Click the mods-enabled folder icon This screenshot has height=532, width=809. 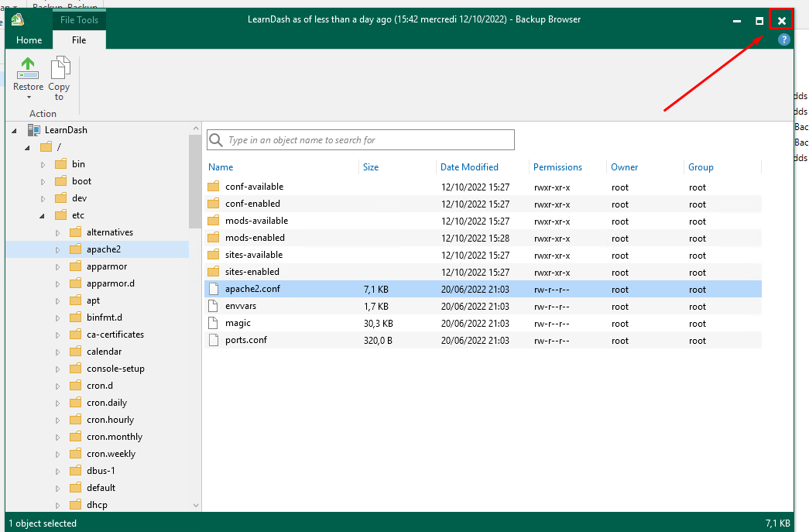pyautogui.click(x=214, y=238)
